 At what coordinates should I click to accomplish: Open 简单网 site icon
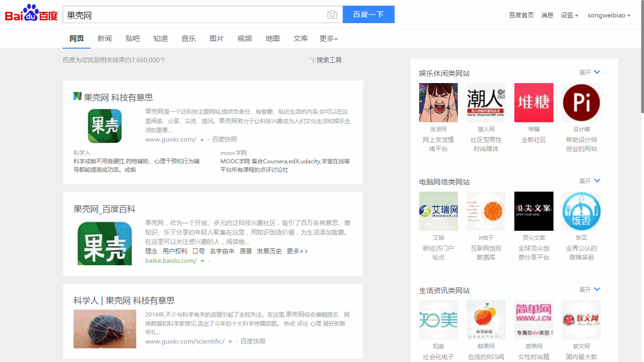click(x=534, y=320)
